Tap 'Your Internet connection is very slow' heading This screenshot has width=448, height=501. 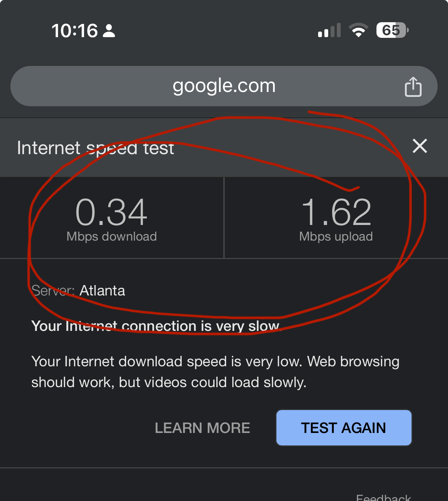(156, 326)
